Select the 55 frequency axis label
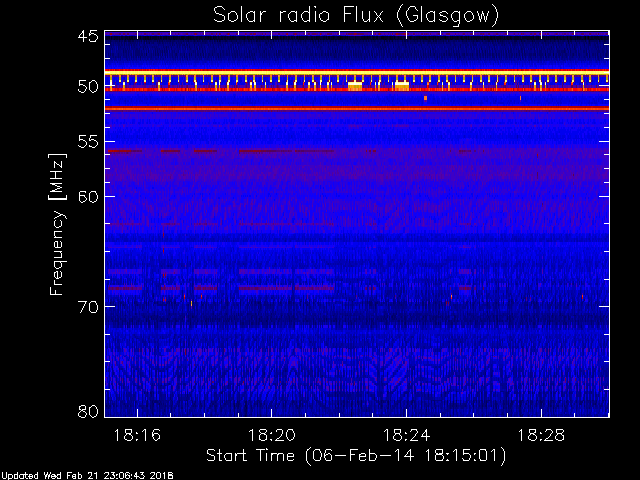 (88, 142)
